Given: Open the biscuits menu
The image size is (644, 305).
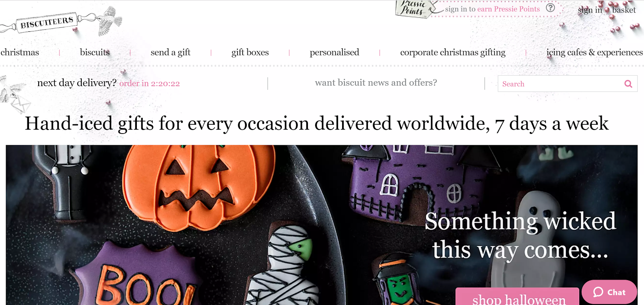Looking at the screenshot, I should [95, 52].
